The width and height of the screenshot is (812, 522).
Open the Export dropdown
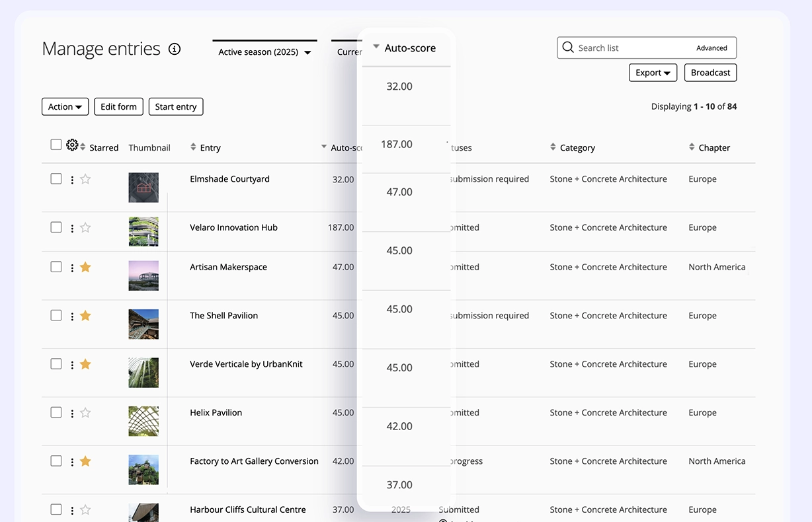click(653, 73)
